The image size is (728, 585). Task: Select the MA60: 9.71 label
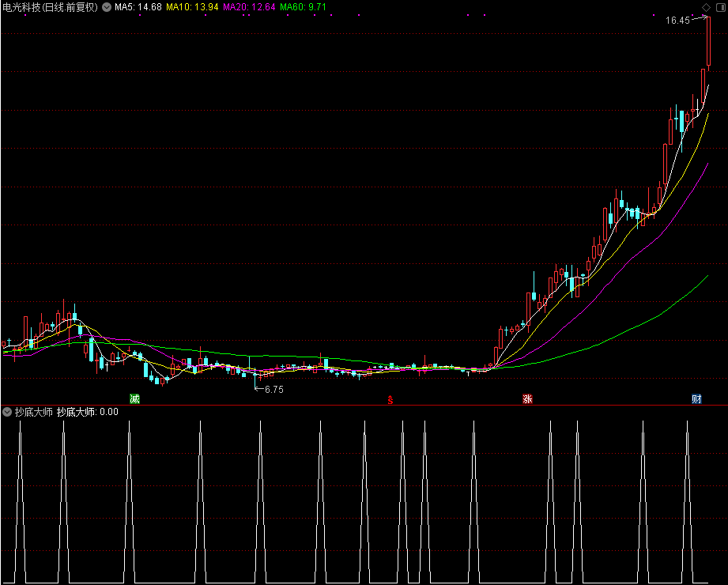(x=304, y=7)
